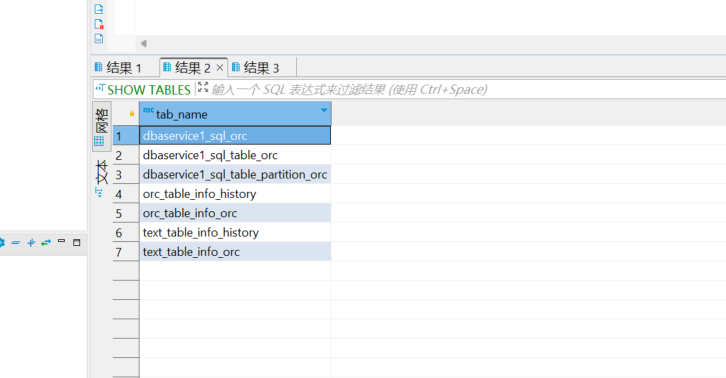Click the tab_name column header
The height and width of the screenshot is (378, 726).
pyautogui.click(x=235, y=113)
